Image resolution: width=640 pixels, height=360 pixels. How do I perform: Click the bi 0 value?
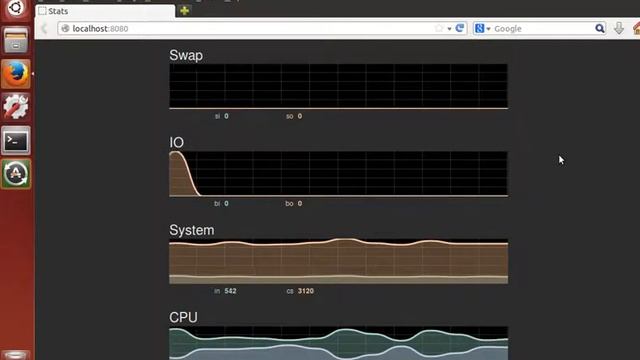coord(221,204)
